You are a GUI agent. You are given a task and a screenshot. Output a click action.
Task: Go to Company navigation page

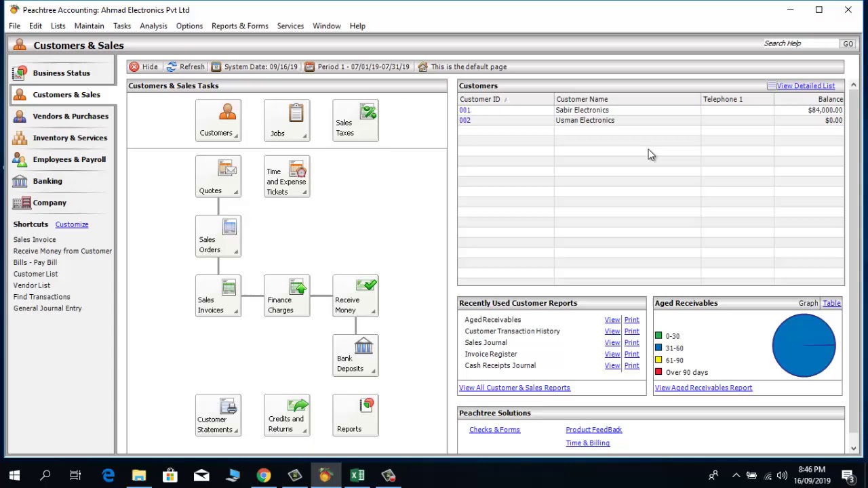point(61,203)
